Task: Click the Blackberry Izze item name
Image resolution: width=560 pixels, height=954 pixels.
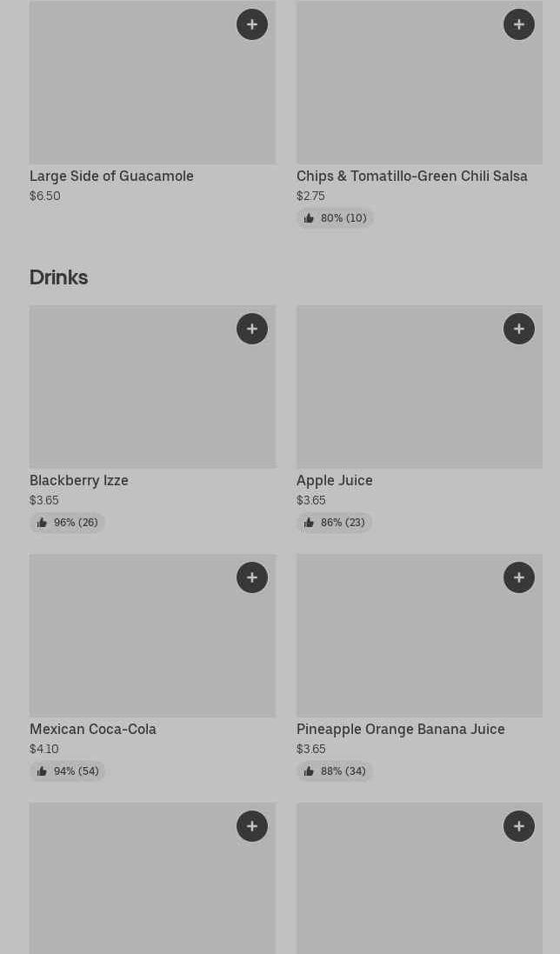Action: coord(79,480)
